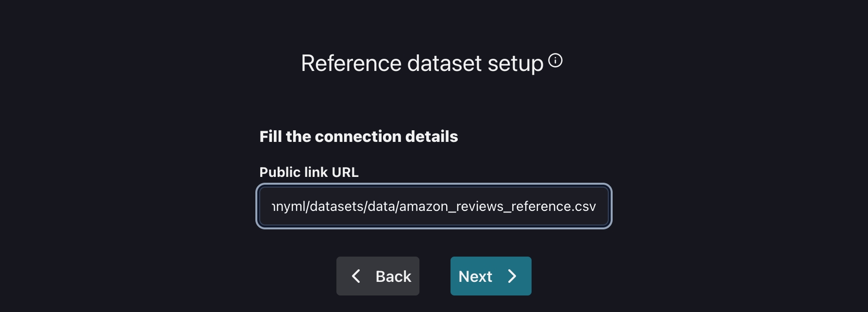Image resolution: width=868 pixels, height=312 pixels.
Task: Click the Reference dataset setup heading
Action: [422, 64]
